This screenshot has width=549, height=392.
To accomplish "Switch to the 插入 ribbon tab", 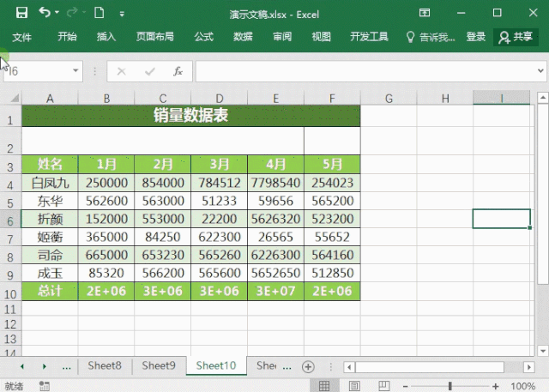I will click(106, 36).
